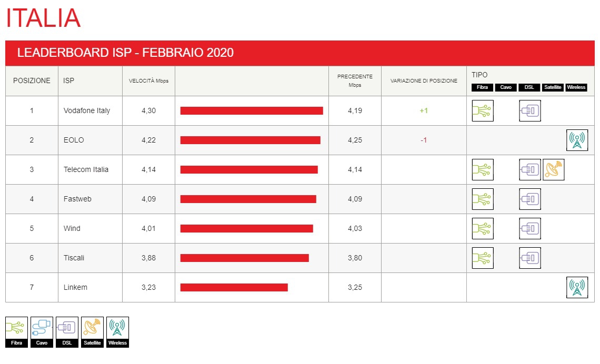Click the ITALIA heading

coord(43,17)
